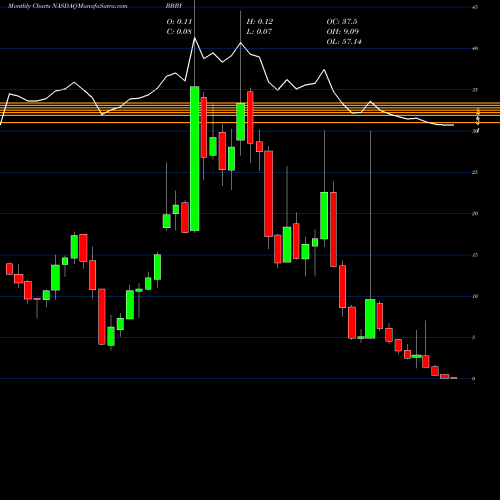Click the "OL: 57.14" readout
Screen dimensions: 500x500
pos(344,42)
